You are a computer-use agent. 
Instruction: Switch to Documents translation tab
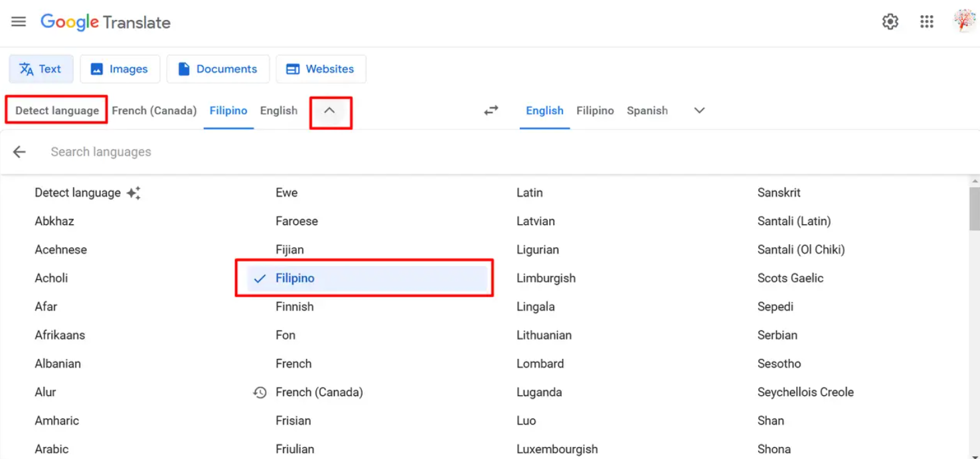point(218,69)
